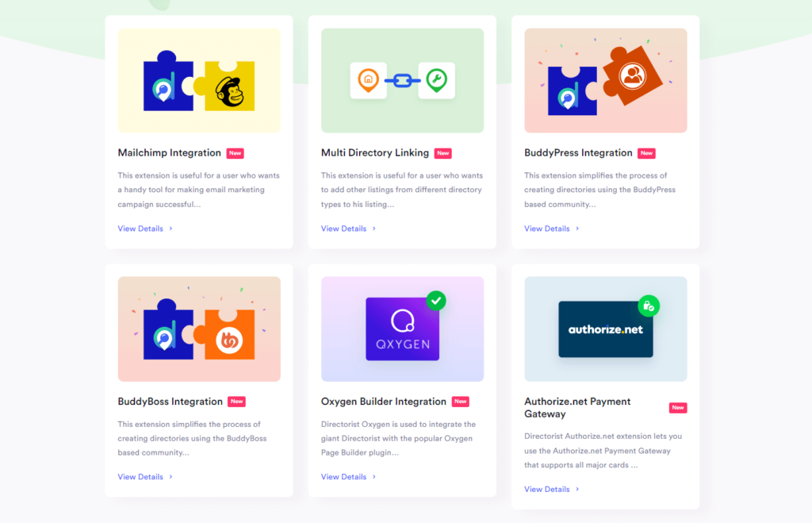Click the green checkmark on Oxygen logo
This screenshot has height=523, width=812.
[x=436, y=301]
